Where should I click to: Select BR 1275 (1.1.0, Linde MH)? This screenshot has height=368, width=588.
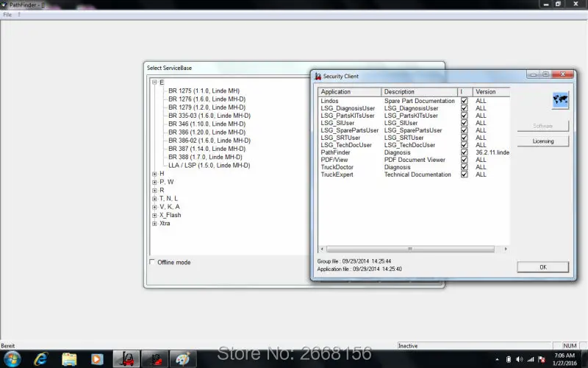coord(204,91)
